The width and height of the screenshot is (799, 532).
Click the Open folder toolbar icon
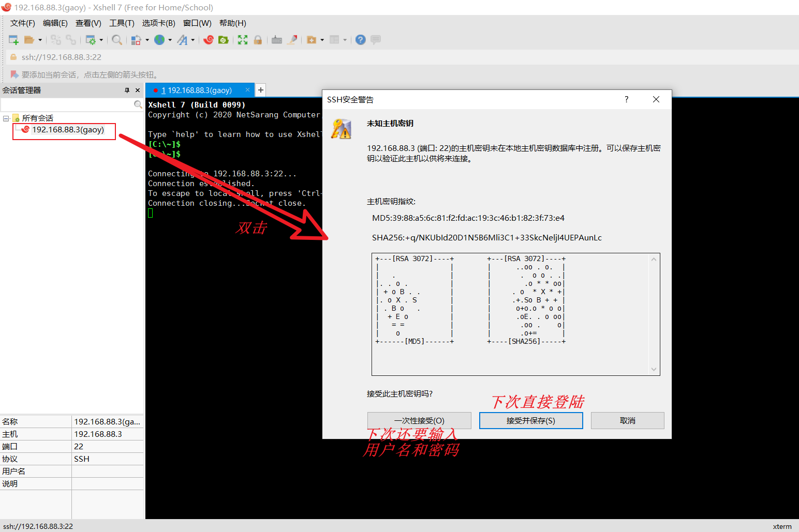coord(29,40)
